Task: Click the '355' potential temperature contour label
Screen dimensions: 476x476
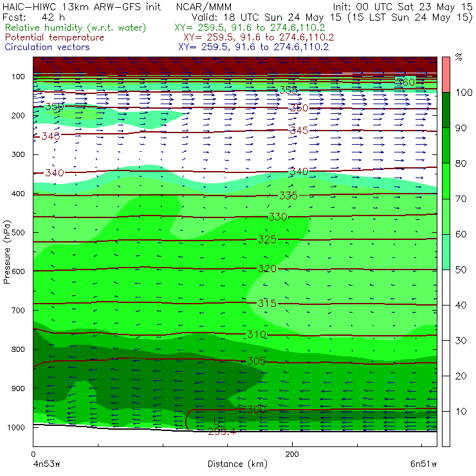Action: click(x=288, y=90)
